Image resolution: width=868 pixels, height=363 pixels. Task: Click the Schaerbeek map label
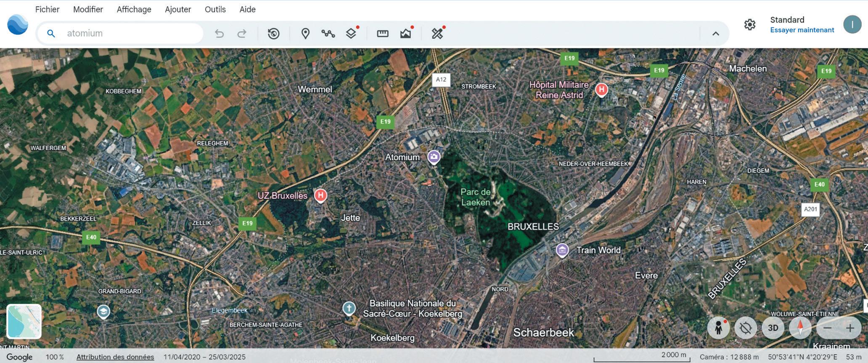click(544, 333)
